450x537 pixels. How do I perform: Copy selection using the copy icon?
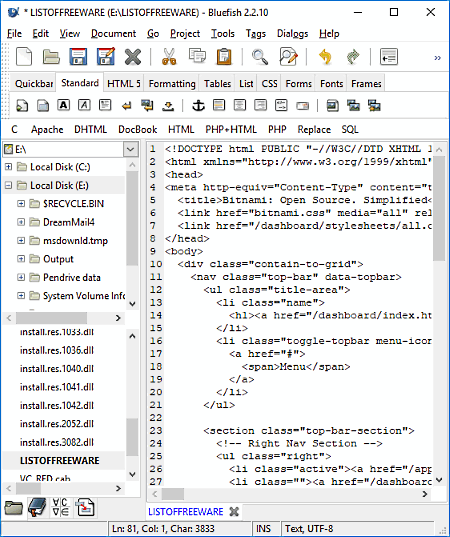click(197, 56)
